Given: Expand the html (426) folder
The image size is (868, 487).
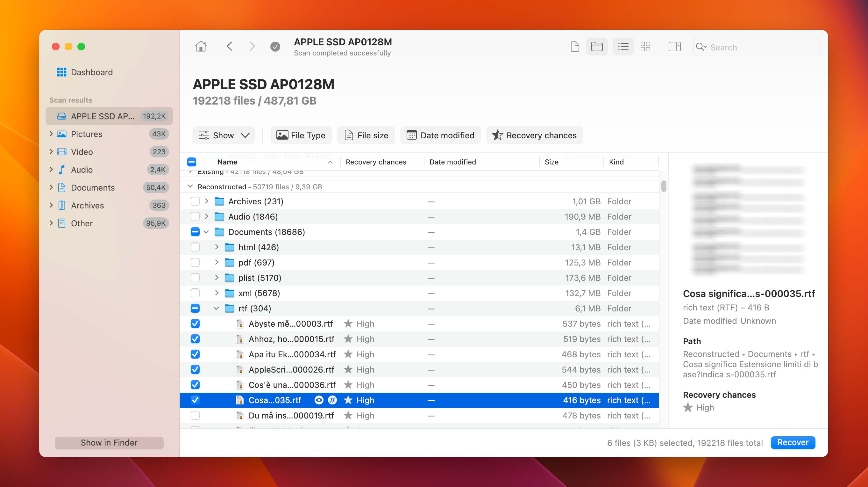Looking at the screenshot, I should click(217, 247).
